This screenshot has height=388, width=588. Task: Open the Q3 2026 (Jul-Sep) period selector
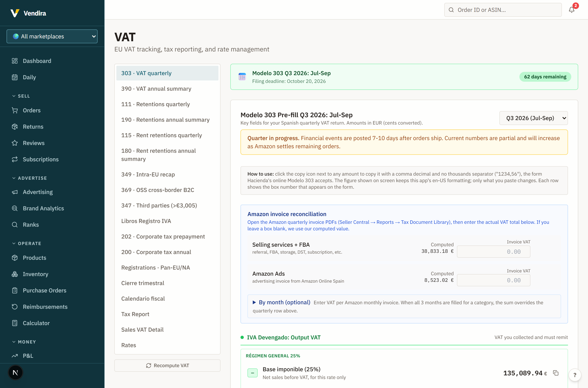pos(533,118)
